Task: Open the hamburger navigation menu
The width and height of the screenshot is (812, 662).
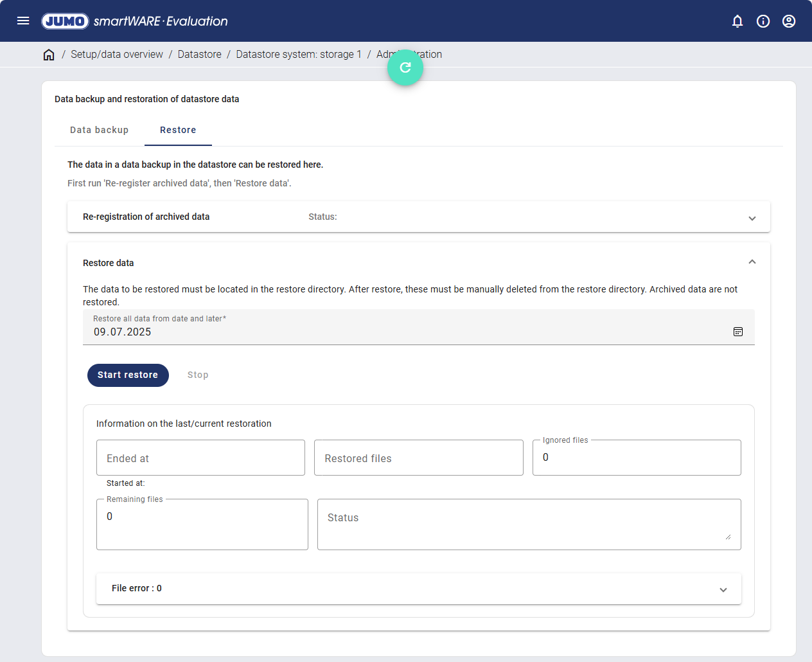Action: [23, 21]
